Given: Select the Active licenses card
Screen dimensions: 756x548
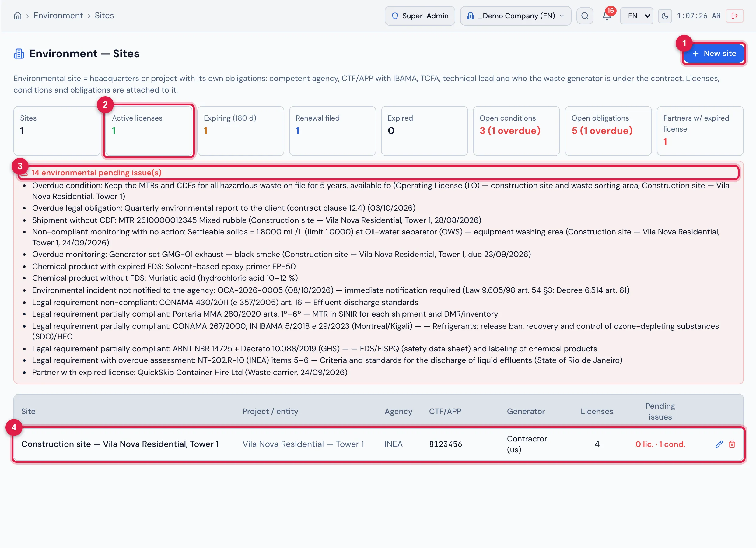Looking at the screenshot, I should [149, 131].
